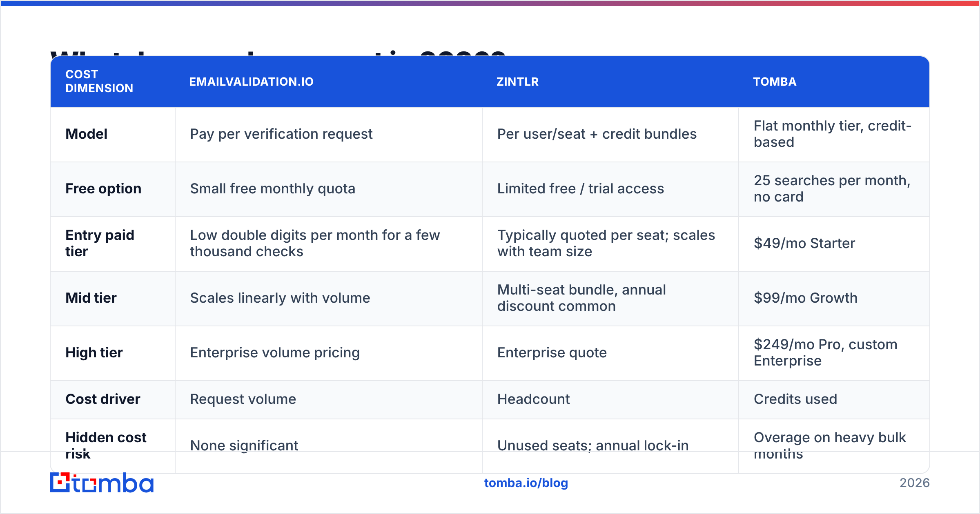Select the Emailvalidation.io column header
Screen dimensions: 980x514
(x=329, y=82)
